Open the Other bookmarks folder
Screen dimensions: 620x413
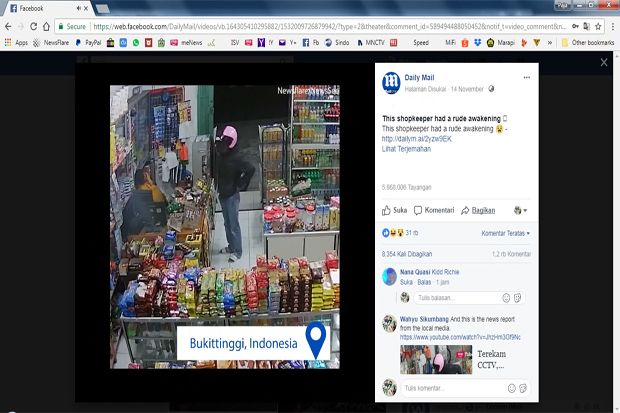[588, 43]
